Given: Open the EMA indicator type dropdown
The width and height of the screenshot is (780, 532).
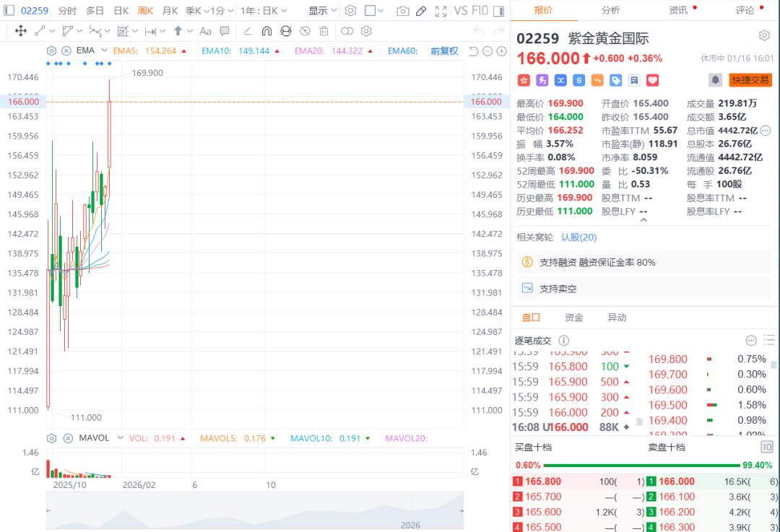Looking at the screenshot, I should point(104,51).
